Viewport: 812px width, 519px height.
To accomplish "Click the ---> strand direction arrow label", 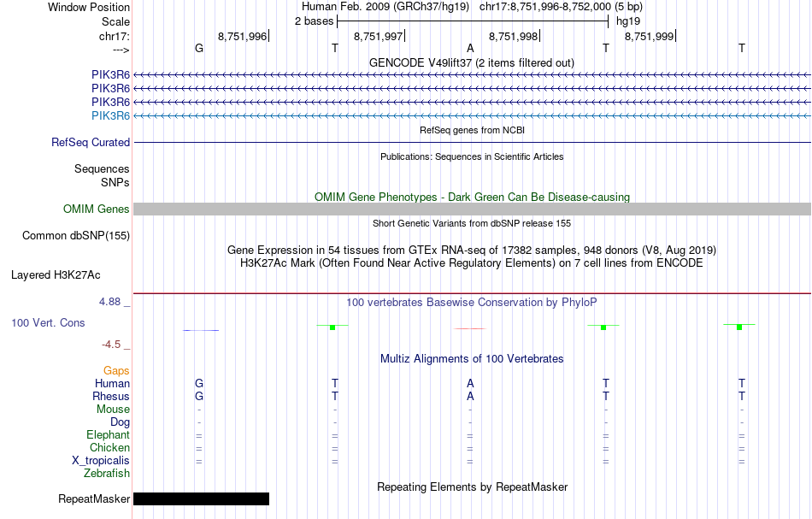I will 121,50.
